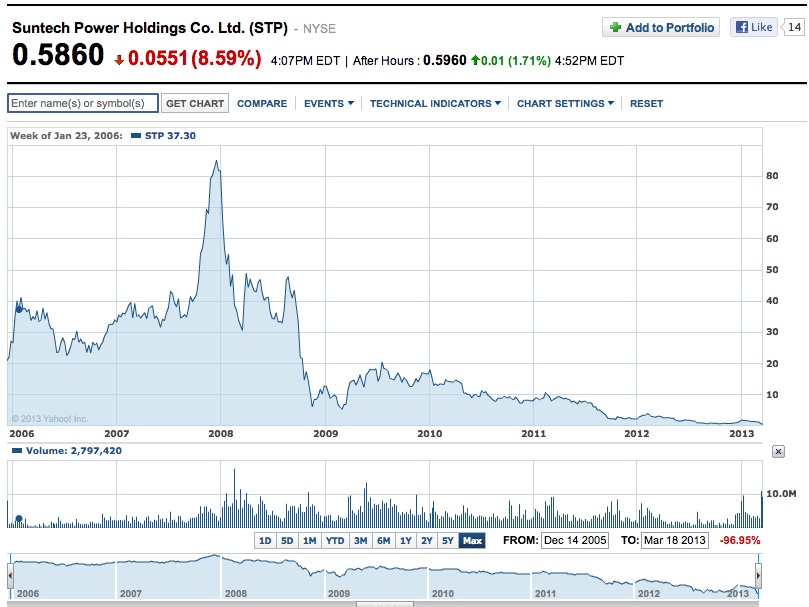
Task: Click the symbol entry text field
Action: point(83,103)
